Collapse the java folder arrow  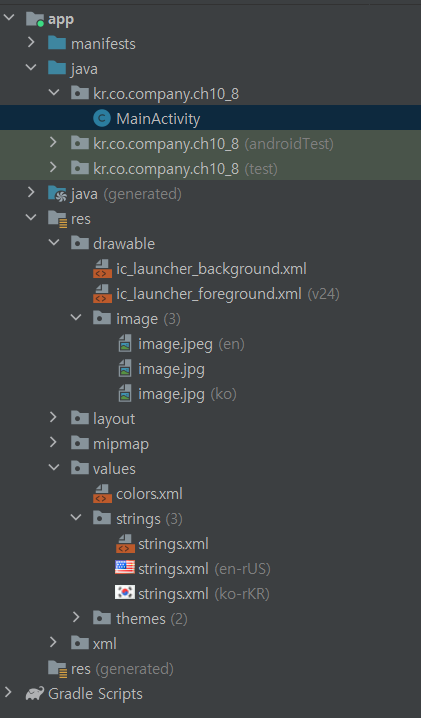[x=31, y=68]
